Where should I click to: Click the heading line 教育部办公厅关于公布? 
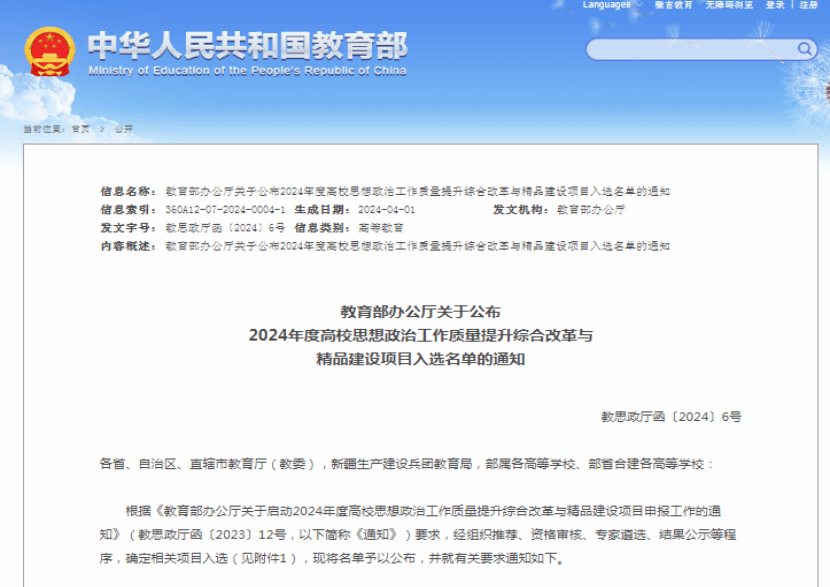coord(420,312)
